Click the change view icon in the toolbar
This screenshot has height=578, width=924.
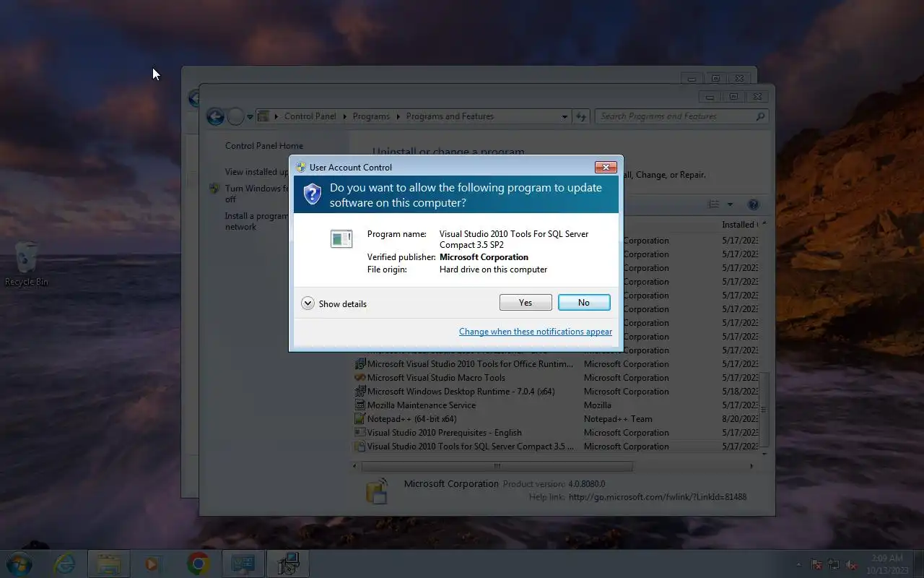tap(714, 205)
